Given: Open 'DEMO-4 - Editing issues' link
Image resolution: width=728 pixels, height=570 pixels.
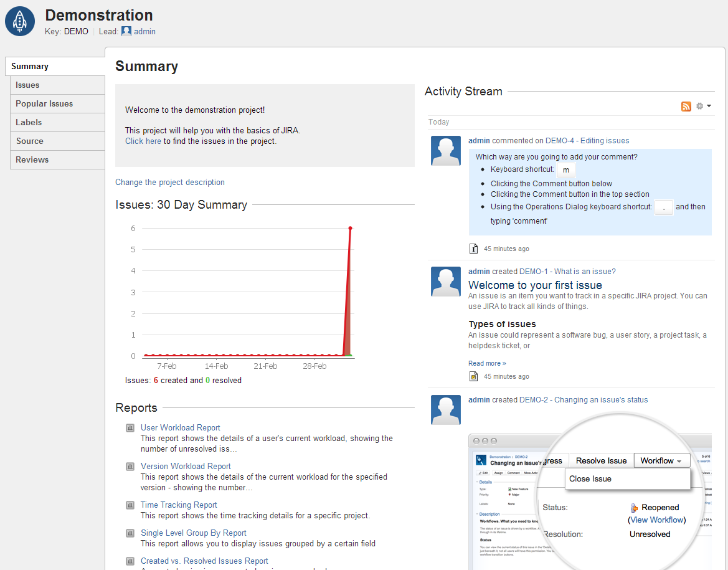Looking at the screenshot, I should tap(587, 141).
